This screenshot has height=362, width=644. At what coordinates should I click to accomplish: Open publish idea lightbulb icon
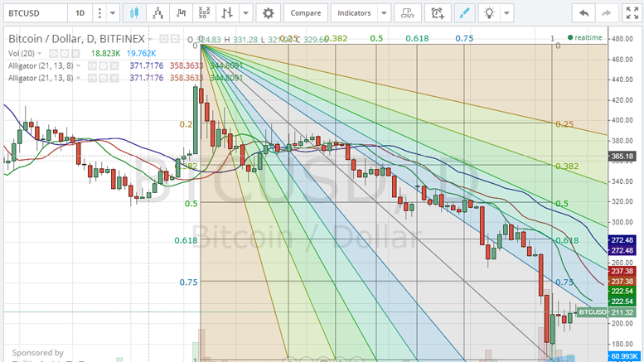(x=489, y=13)
